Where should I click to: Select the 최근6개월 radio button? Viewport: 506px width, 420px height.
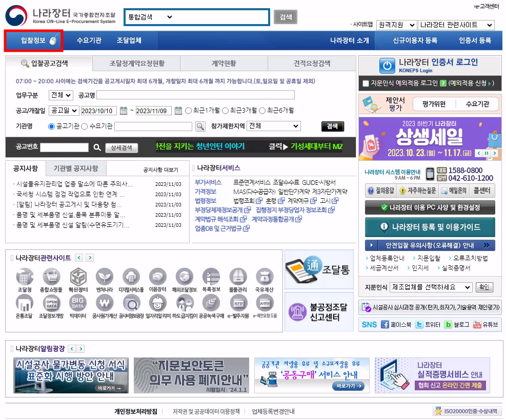click(262, 111)
